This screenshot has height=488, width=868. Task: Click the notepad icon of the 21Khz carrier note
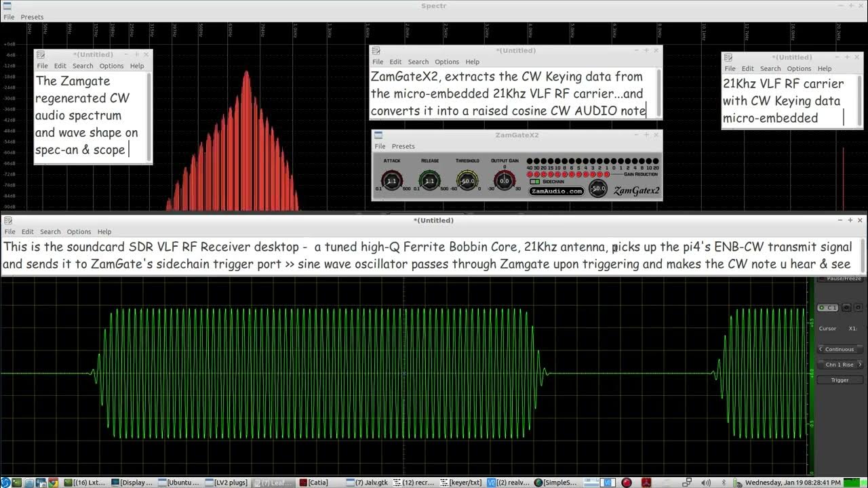click(728, 58)
